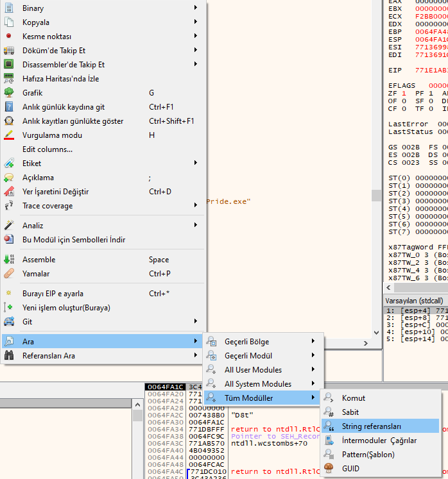Expand the All User Modules submenu arrow

click(x=313, y=369)
